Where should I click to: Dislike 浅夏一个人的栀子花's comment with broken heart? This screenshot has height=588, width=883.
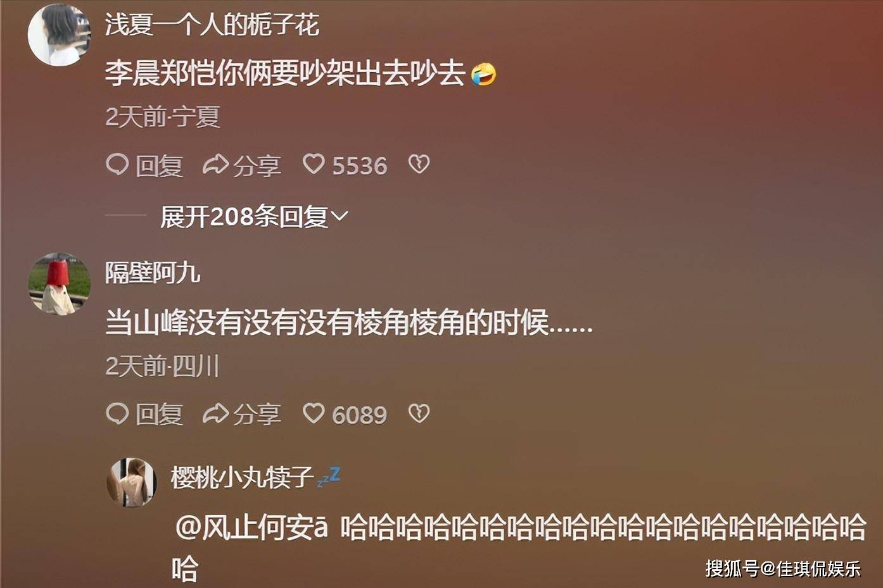419,165
